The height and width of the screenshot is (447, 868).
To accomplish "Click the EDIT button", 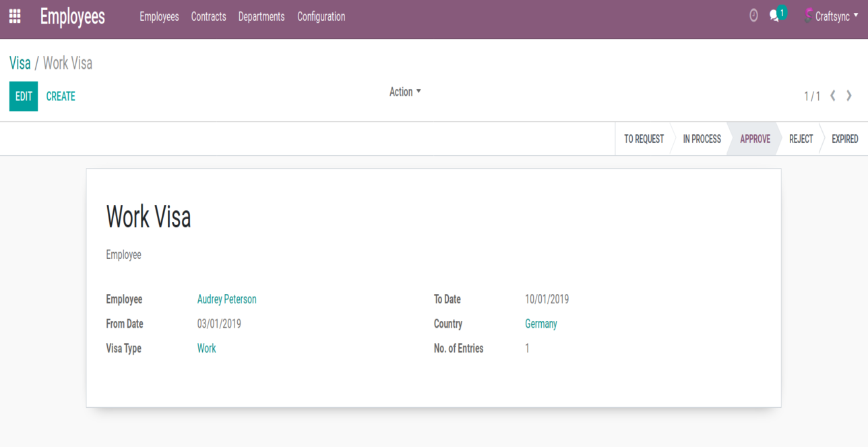I will (x=24, y=96).
